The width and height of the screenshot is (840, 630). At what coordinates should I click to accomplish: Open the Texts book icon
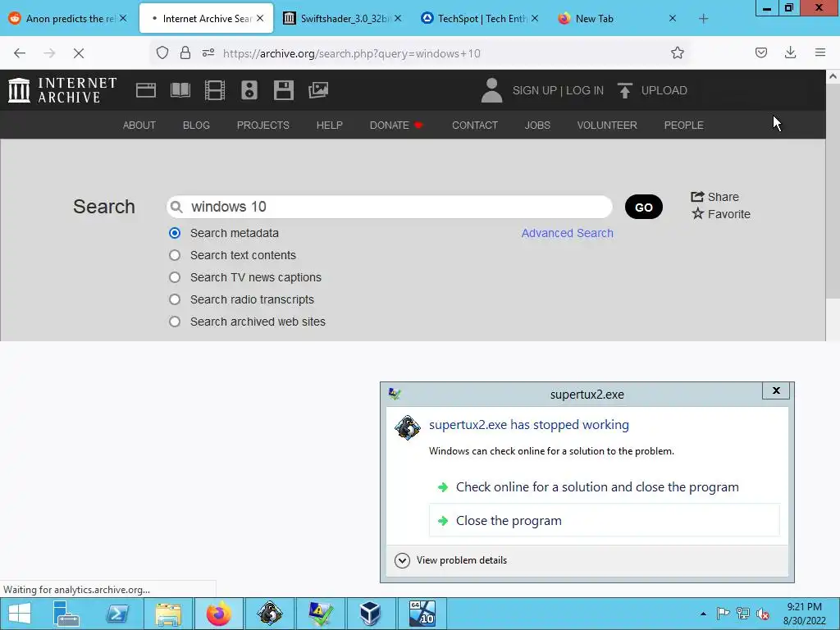coord(180,90)
